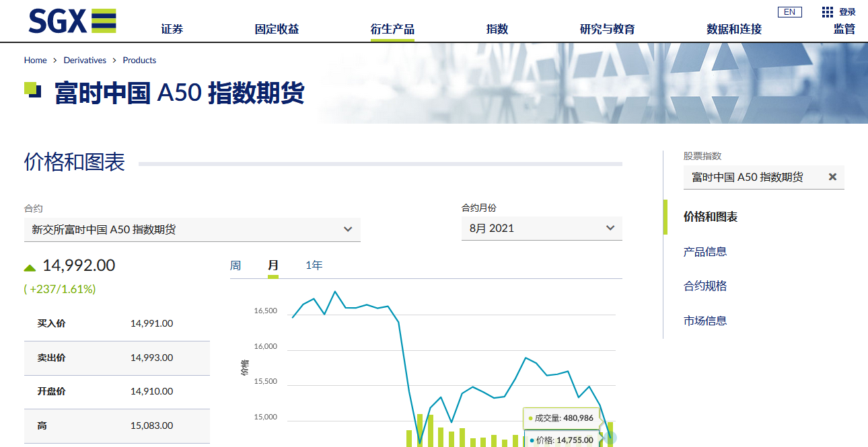
Task: Select 合约规格 in the sidebar
Action: click(x=705, y=286)
